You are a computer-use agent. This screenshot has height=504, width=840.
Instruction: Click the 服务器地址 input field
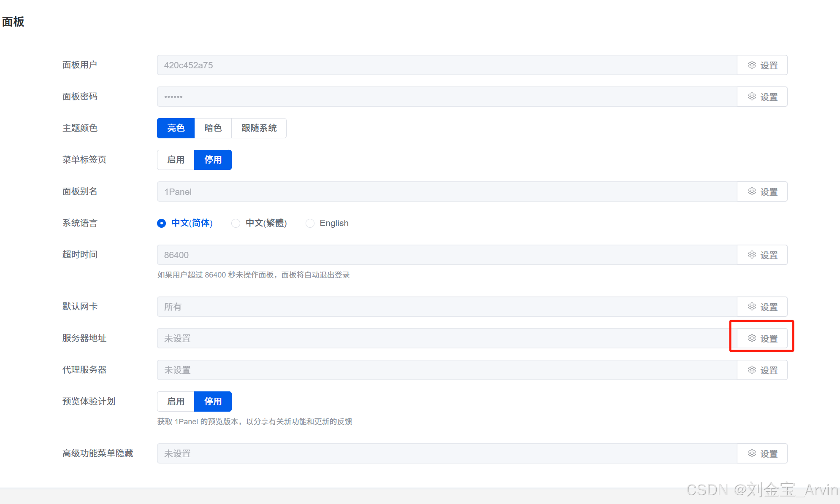coord(447,339)
